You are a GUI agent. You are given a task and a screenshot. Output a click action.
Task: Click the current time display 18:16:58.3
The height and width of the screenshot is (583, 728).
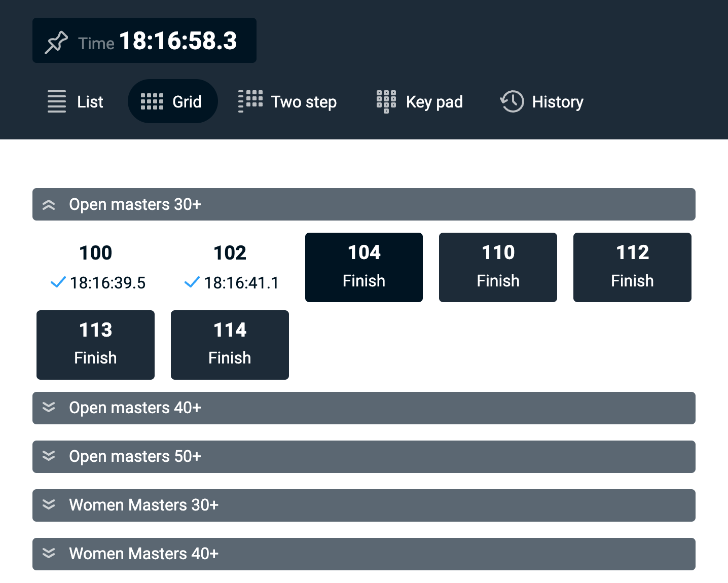tap(178, 41)
